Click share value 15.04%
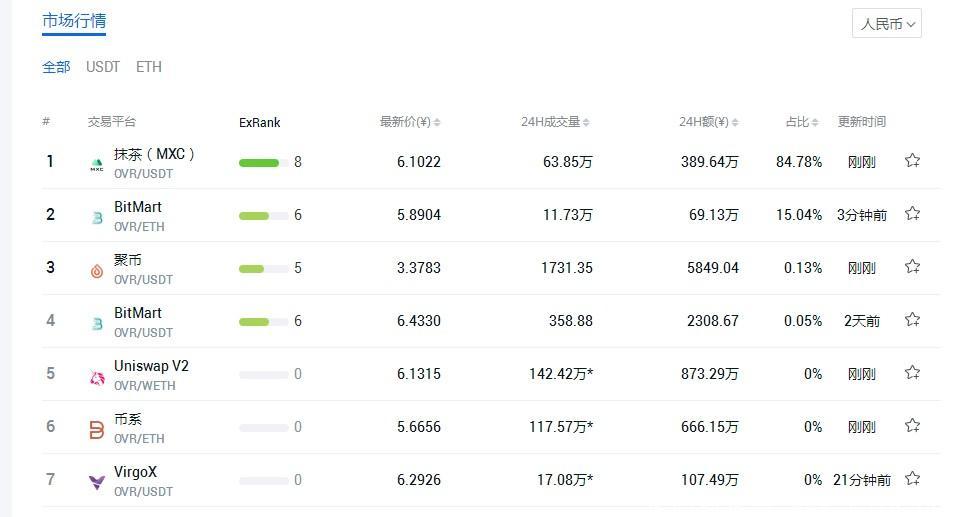This screenshot has height=517, width=961. tap(799, 215)
